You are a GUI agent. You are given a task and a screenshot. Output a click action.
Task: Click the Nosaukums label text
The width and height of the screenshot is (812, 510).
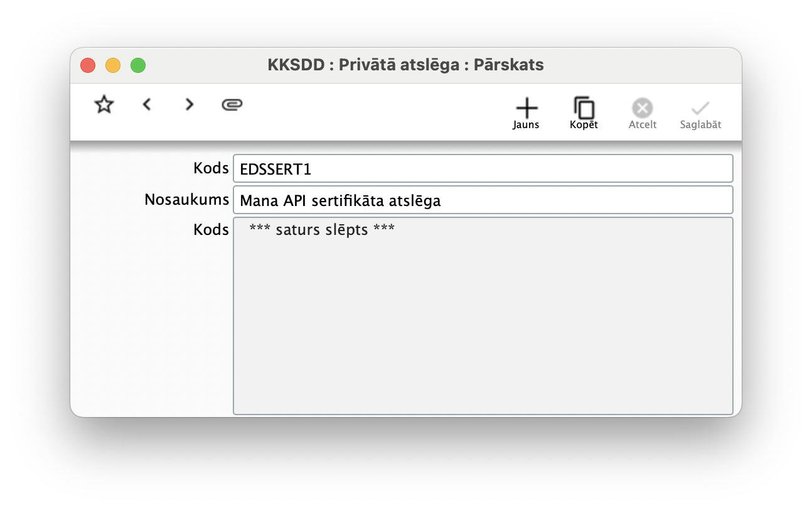186,199
